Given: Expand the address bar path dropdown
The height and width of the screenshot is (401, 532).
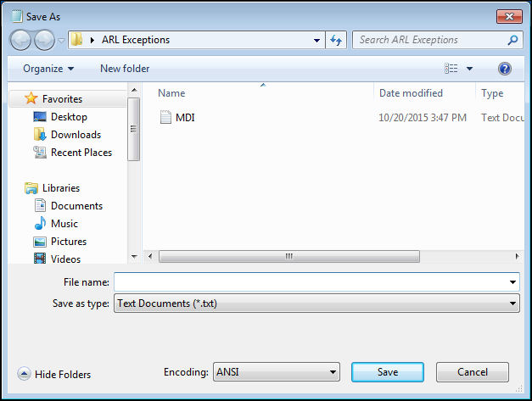Looking at the screenshot, I should tap(316, 40).
